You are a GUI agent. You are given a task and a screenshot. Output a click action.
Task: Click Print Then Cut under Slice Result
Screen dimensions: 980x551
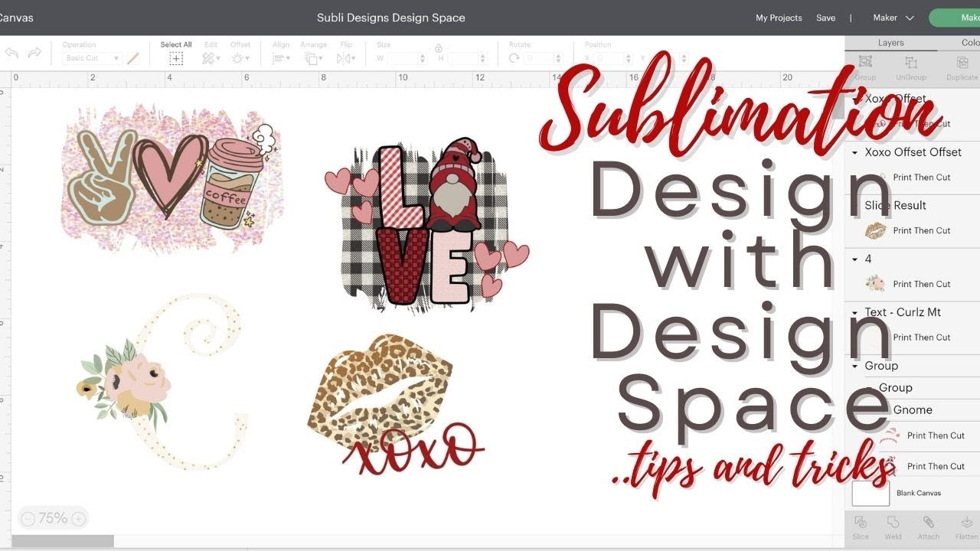921,230
